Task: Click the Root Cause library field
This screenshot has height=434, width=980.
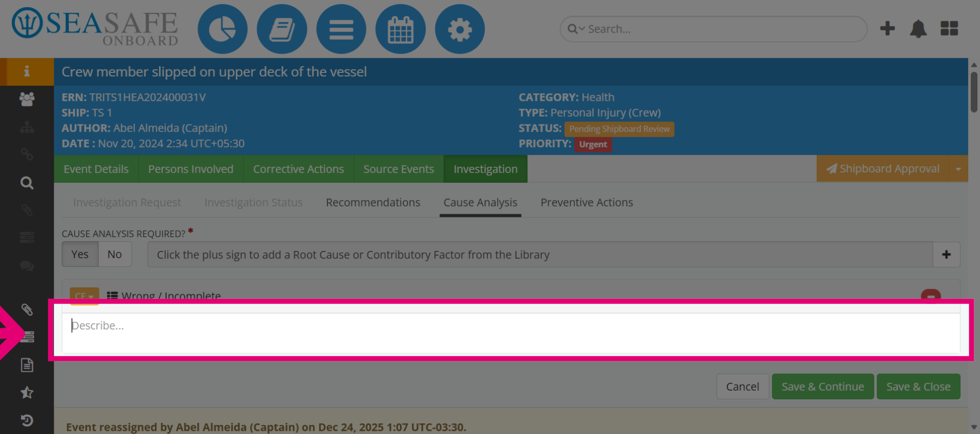Action: pos(540,254)
